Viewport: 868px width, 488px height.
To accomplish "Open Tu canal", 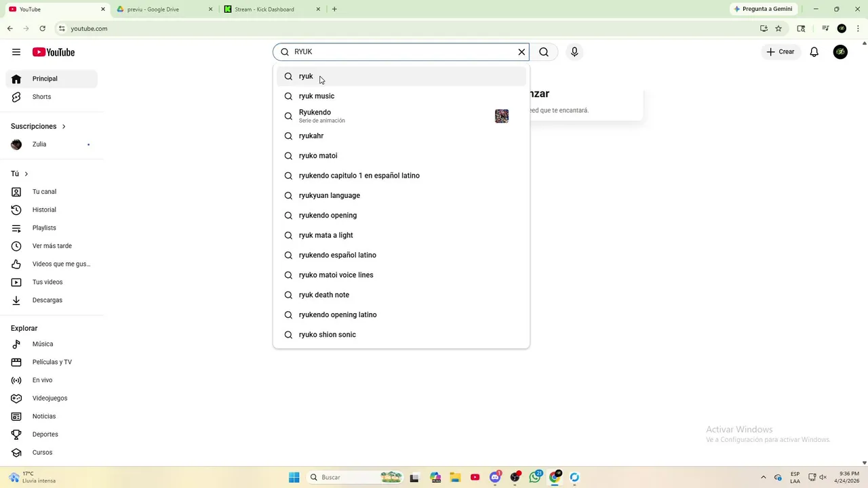I will tap(52, 192).
